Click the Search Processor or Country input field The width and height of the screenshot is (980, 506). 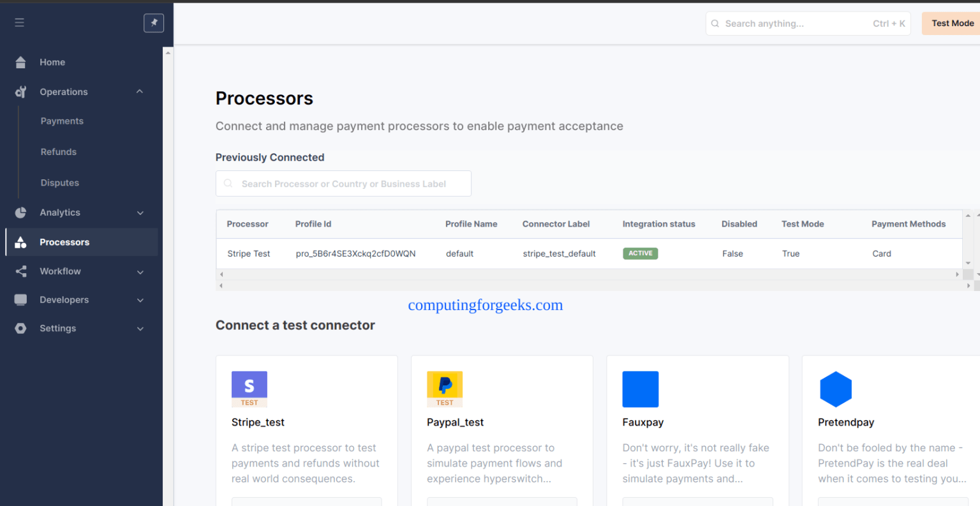point(343,183)
